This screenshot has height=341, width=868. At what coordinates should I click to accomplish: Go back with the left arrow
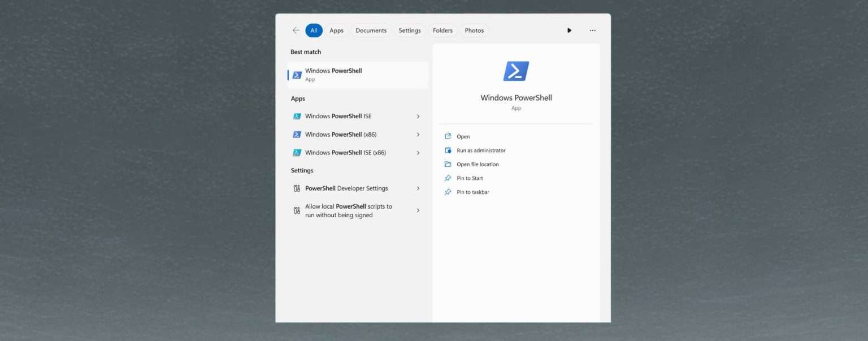click(296, 31)
